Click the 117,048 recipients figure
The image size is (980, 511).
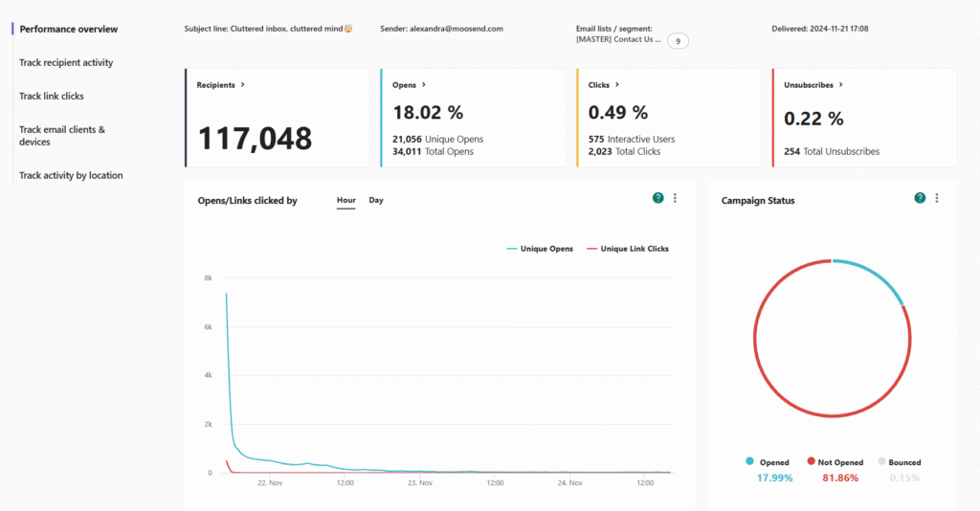[x=255, y=138]
